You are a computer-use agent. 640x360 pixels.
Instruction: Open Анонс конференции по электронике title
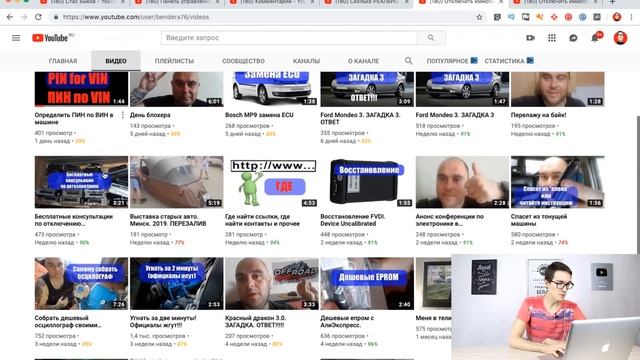(x=449, y=220)
